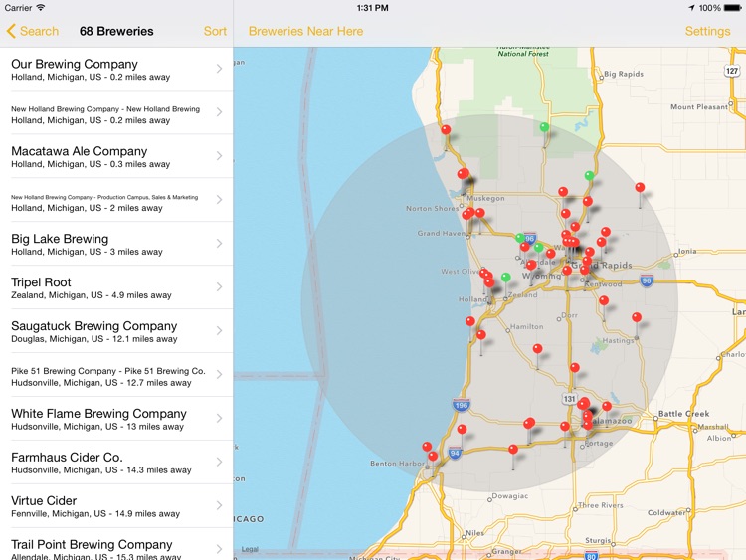Tap chevron beside Big Lake Brewing
The image size is (746, 560).
(220, 244)
